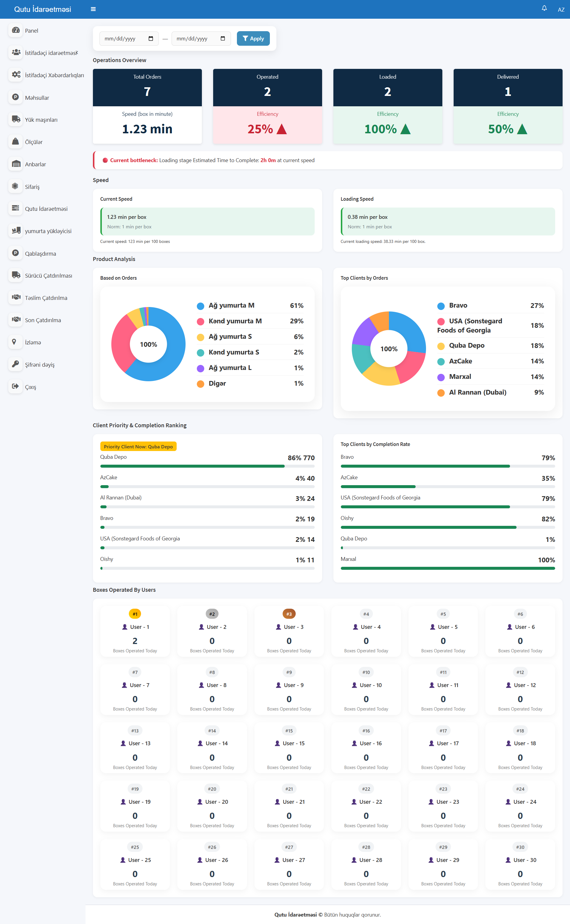Go to the Məhsullar menu item
This screenshot has width=570, height=924.
37,98
